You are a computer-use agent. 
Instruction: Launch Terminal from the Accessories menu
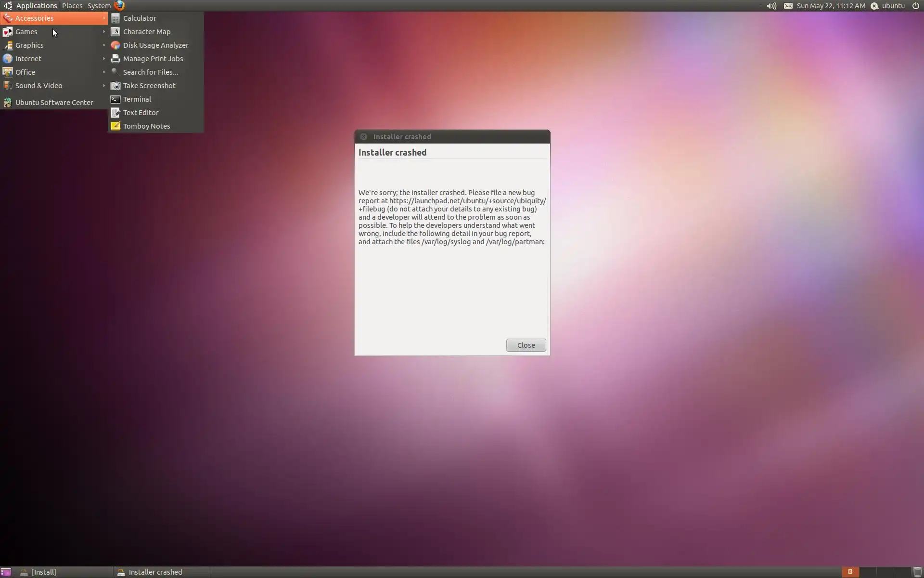click(x=137, y=99)
